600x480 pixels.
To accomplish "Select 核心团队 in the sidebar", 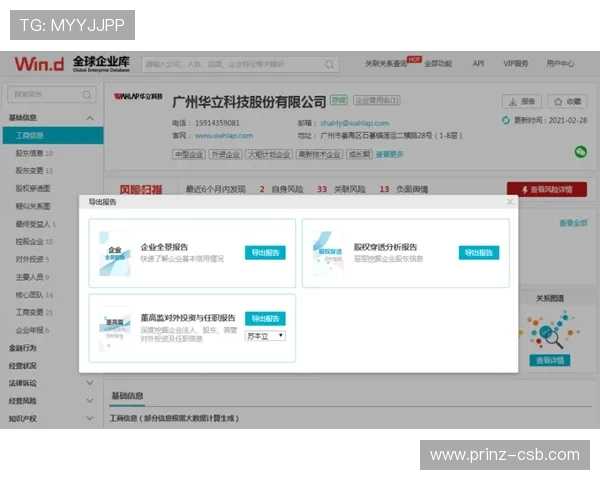I will [x=34, y=295].
